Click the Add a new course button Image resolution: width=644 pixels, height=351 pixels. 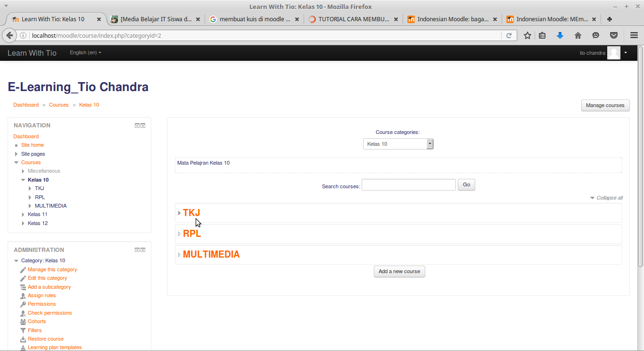tap(399, 271)
